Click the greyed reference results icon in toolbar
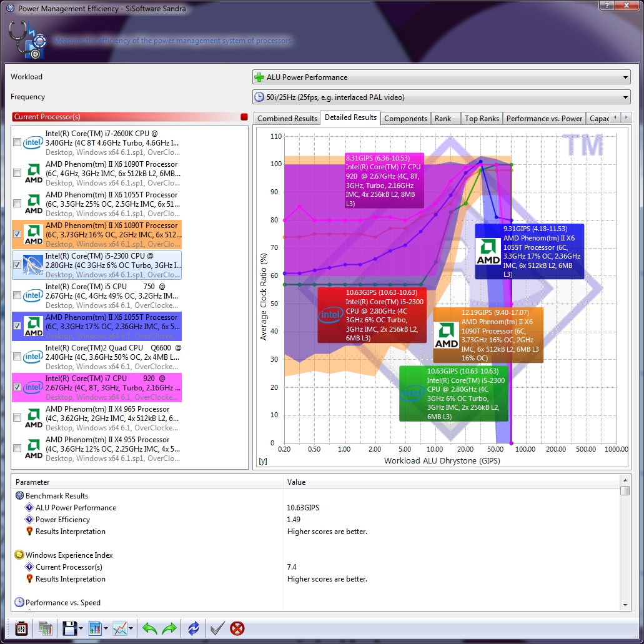The width and height of the screenshot is (644, 644). coord(45,628)
